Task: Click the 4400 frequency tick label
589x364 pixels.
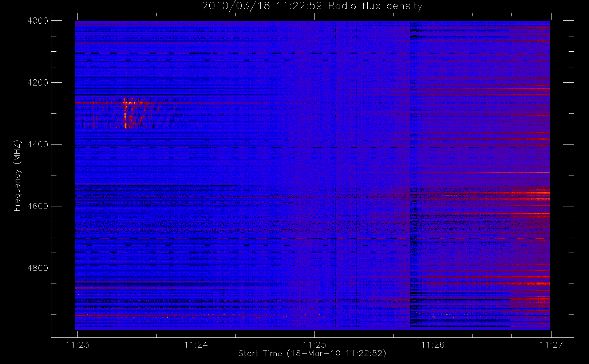Action: click(38, 145)
